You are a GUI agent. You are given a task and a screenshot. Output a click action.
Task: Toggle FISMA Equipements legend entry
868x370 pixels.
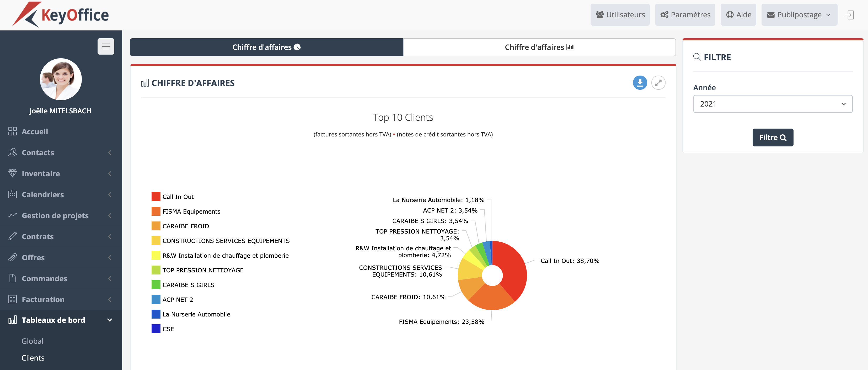pos(191,212)
